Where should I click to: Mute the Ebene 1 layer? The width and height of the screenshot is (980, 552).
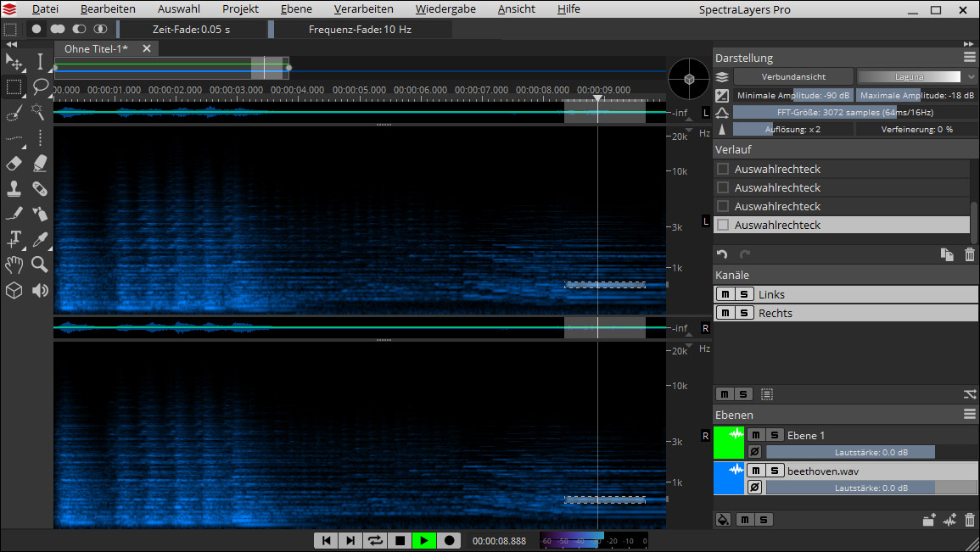pos(756,435)
